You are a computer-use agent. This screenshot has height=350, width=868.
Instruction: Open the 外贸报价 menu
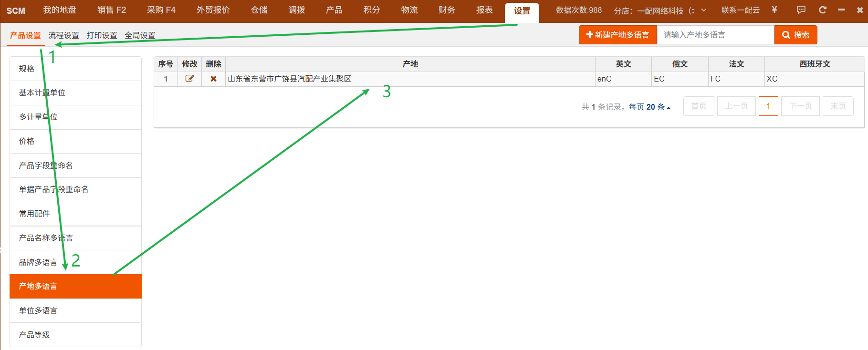tap(213, 10)
